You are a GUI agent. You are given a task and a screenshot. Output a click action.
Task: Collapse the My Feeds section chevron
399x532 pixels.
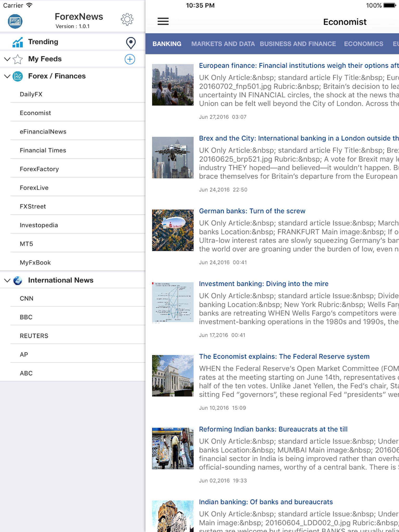7,59
